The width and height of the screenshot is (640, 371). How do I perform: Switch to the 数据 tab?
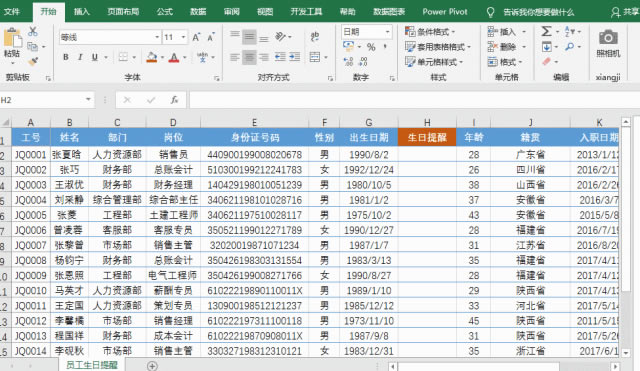[x=198, y=11]
